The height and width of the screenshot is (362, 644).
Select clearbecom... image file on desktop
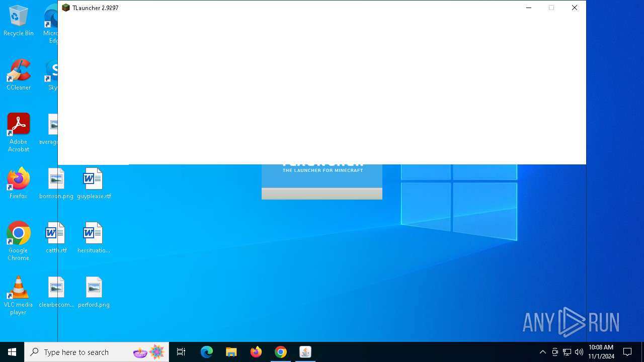(x=56, y=292)
